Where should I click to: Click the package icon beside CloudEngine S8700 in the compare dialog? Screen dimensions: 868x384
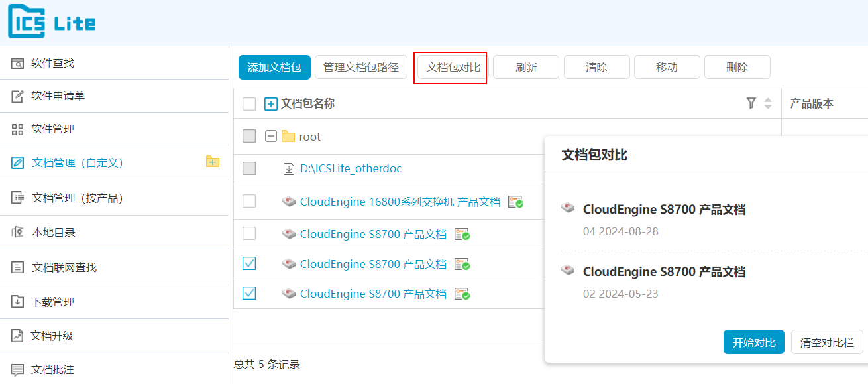[568, 208]
